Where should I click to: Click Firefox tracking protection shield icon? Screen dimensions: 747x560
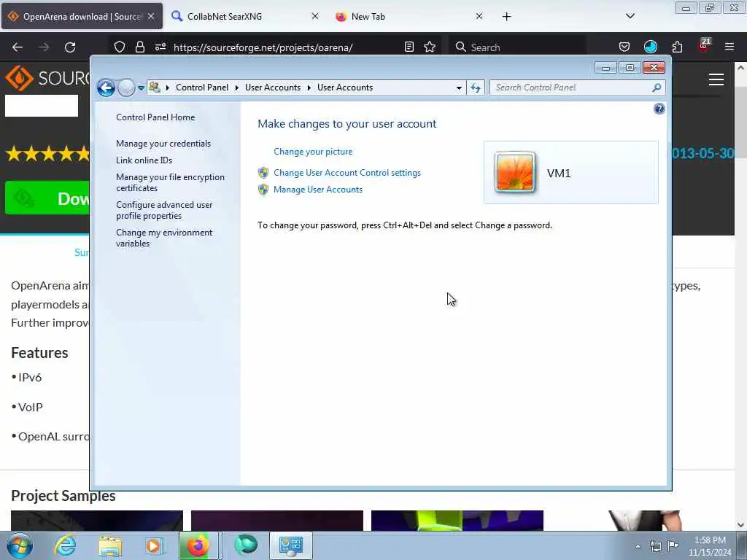pyautogui.click(x=120, y=47)
